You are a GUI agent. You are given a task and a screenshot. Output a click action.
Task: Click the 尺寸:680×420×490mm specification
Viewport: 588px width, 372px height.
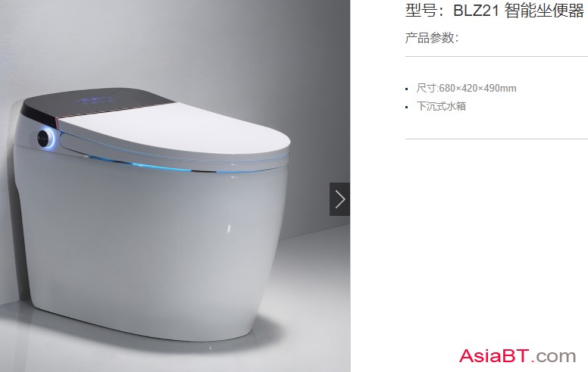[x=466, y=89]
